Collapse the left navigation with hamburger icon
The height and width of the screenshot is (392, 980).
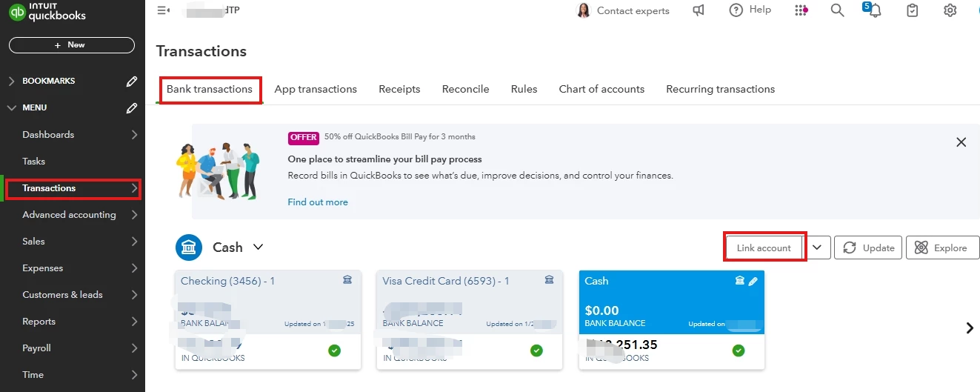click(164, 10)
